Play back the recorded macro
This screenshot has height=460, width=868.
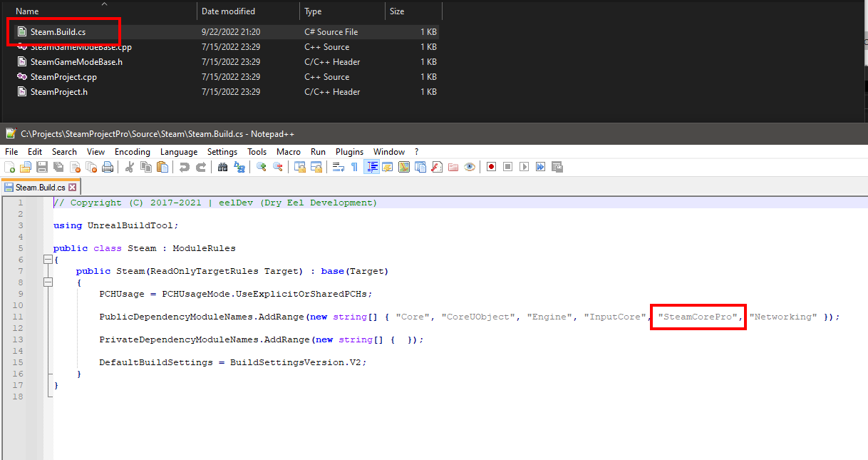coord(525,167)
